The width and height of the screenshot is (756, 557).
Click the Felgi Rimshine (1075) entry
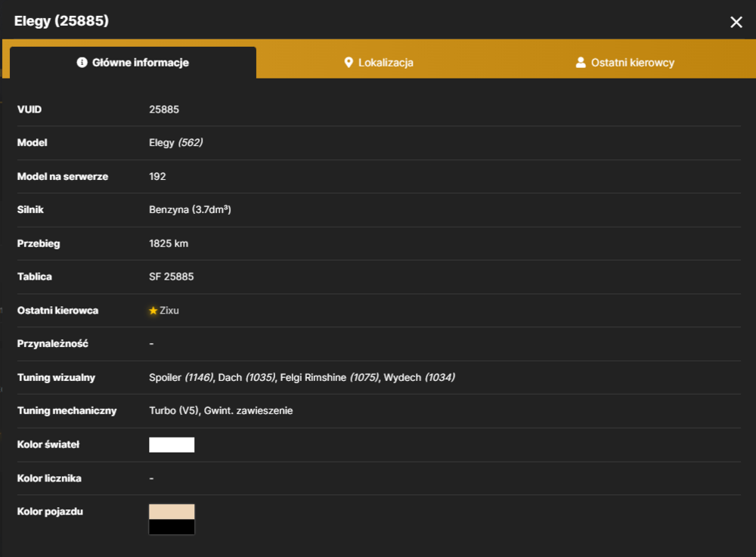(x=330, y=377)
